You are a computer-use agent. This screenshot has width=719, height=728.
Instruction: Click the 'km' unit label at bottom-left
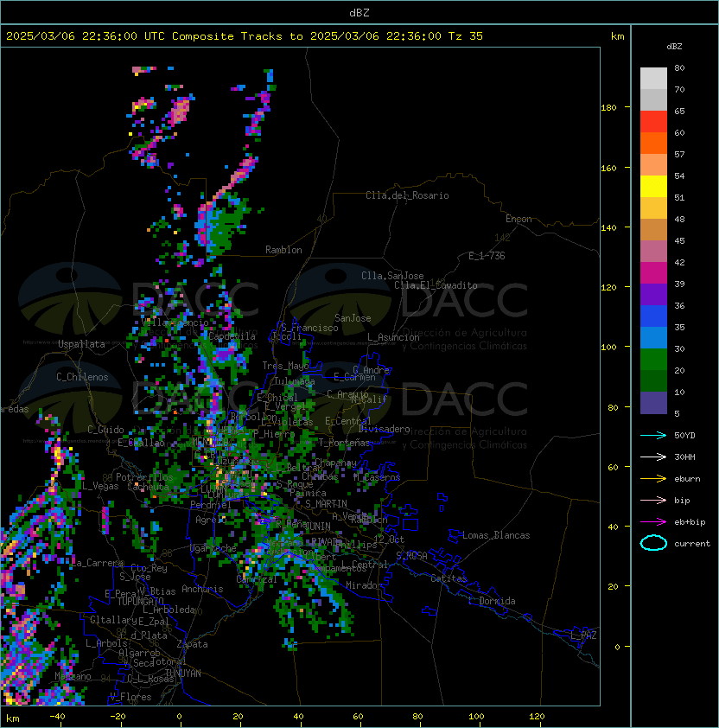[x=13, y=718]
